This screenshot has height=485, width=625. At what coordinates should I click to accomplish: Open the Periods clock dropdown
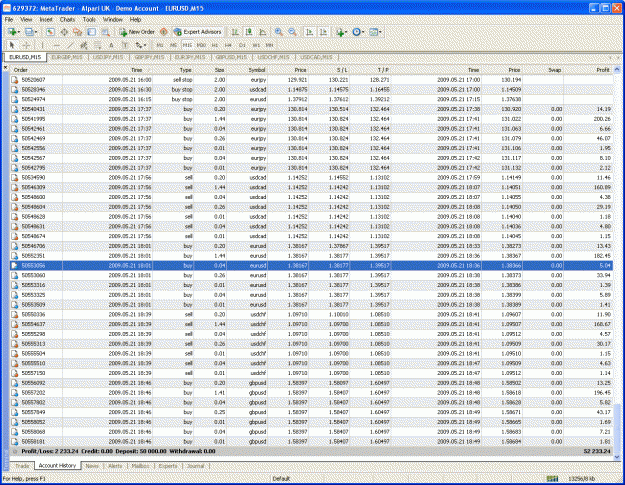[358, 32]
